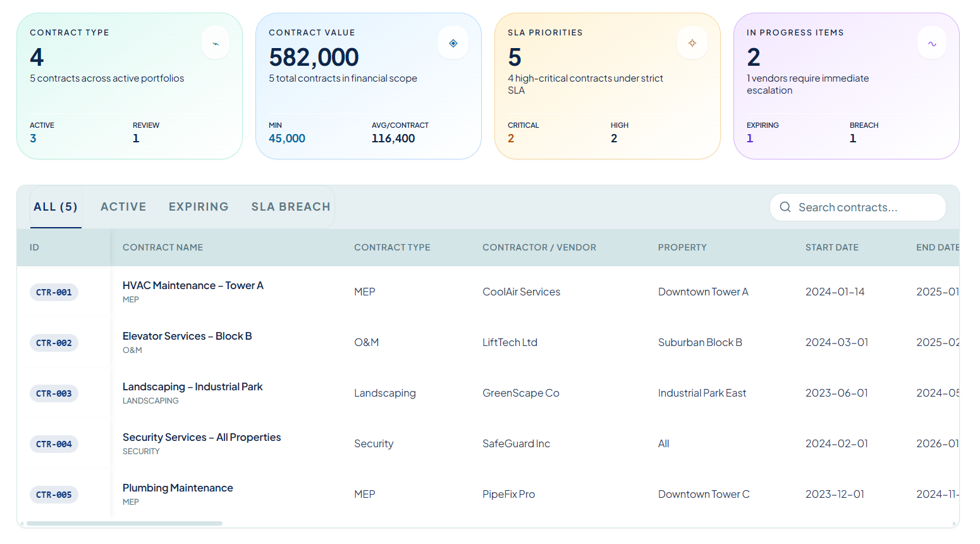Screen dimensions: 980x544
Task: Open the Security Services – All Properties contract
Action: click(202, 437)
